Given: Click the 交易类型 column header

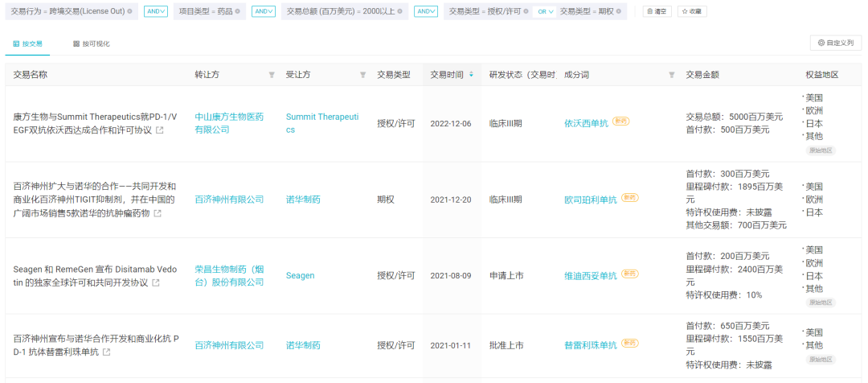Looking at the screenshot, I should pos(394,75).
